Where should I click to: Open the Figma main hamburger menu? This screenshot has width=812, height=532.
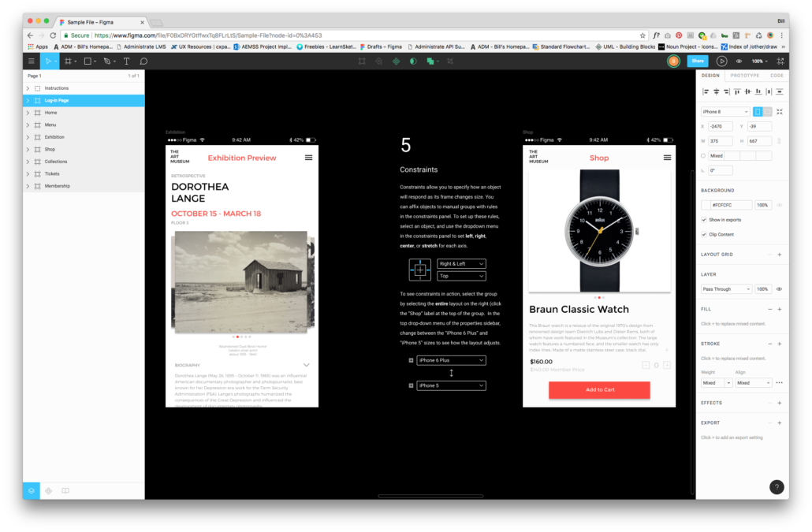point(32,61)
